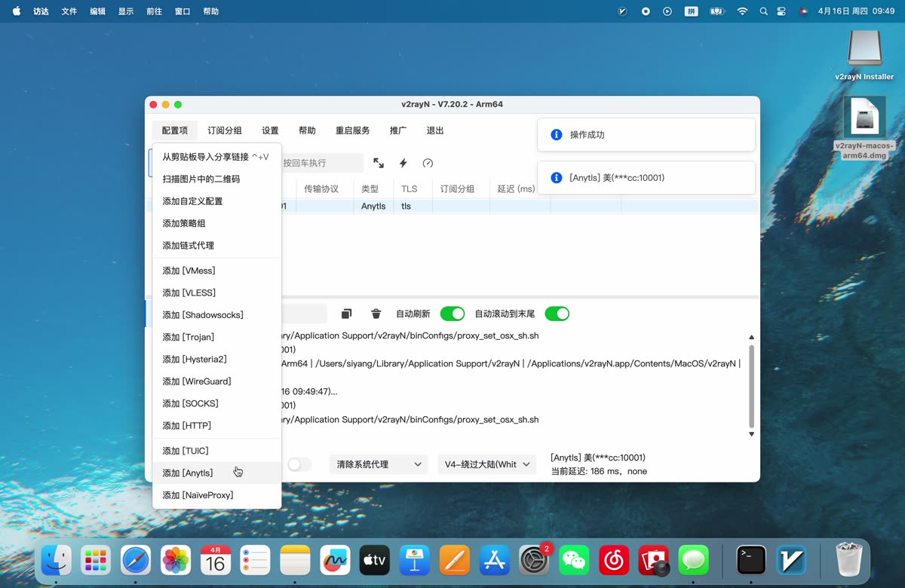Open the v2rayN Installer desktop volume

[x=864, y=54]
